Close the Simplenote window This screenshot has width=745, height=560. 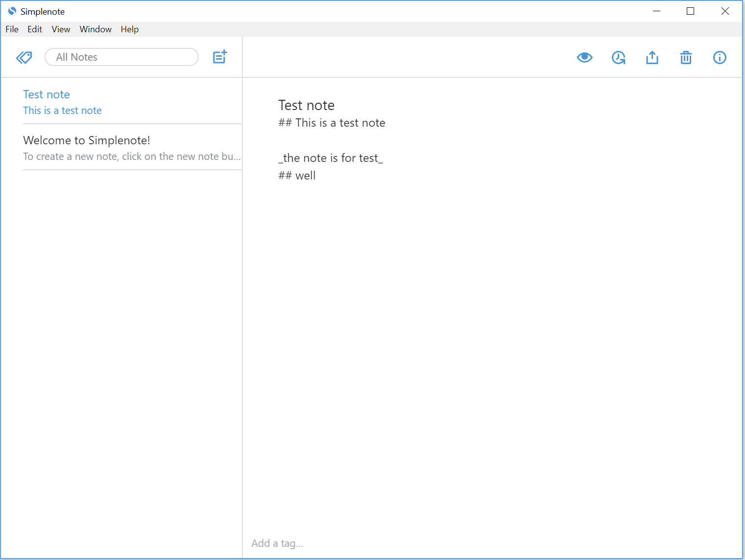pos(725,11)
